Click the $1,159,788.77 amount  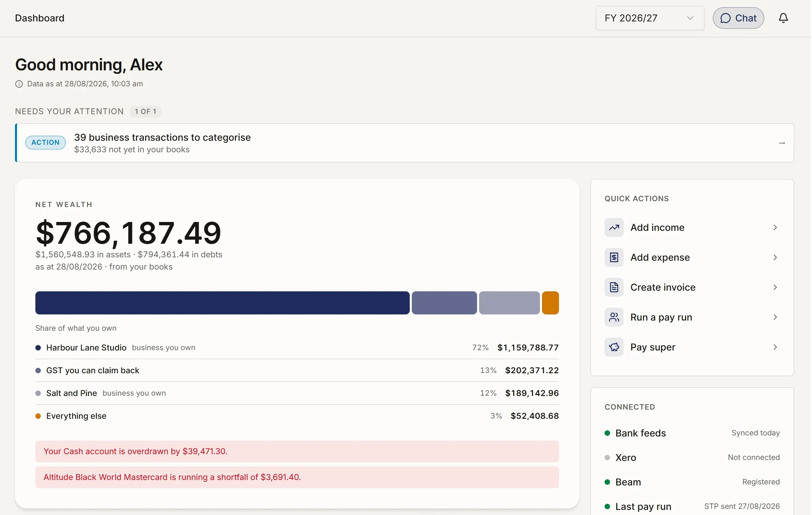(x=528, y=348)
